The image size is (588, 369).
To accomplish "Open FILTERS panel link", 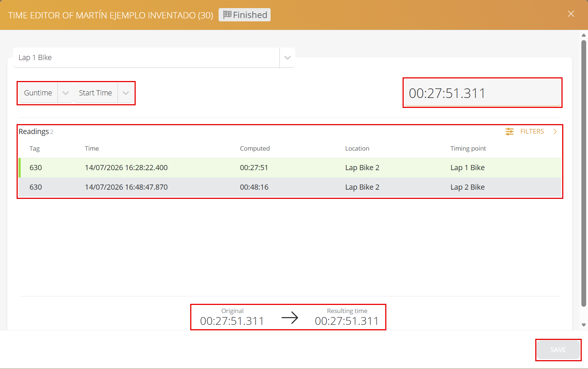I will (532, 131).
